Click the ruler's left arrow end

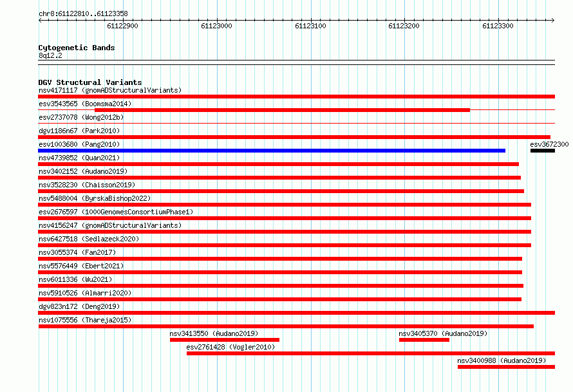(40, 20)
